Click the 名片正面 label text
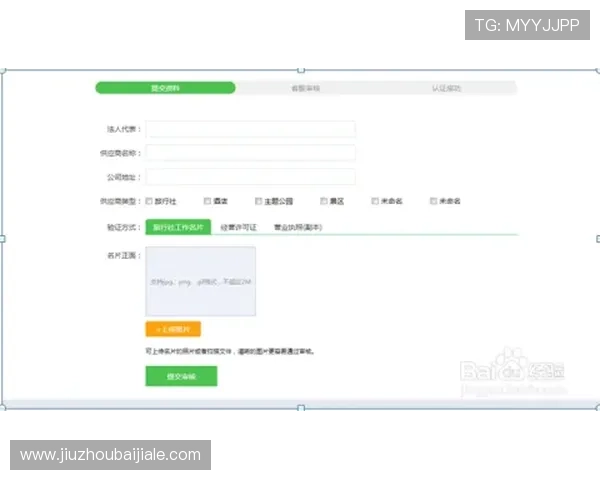Image resolution: width=600 pixels, height=480 pixels. 124,255
